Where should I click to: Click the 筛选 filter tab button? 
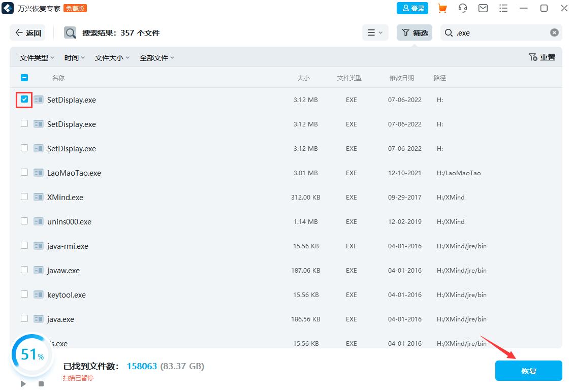pyautogui.click(x=414, y=32)
